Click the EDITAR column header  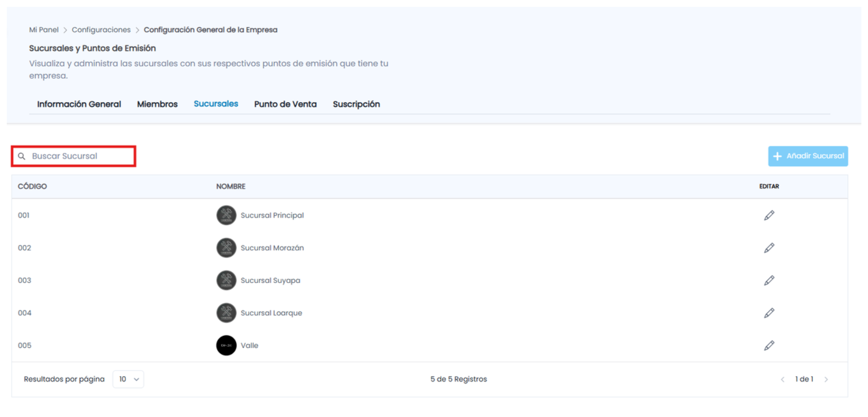coord(769,186)
